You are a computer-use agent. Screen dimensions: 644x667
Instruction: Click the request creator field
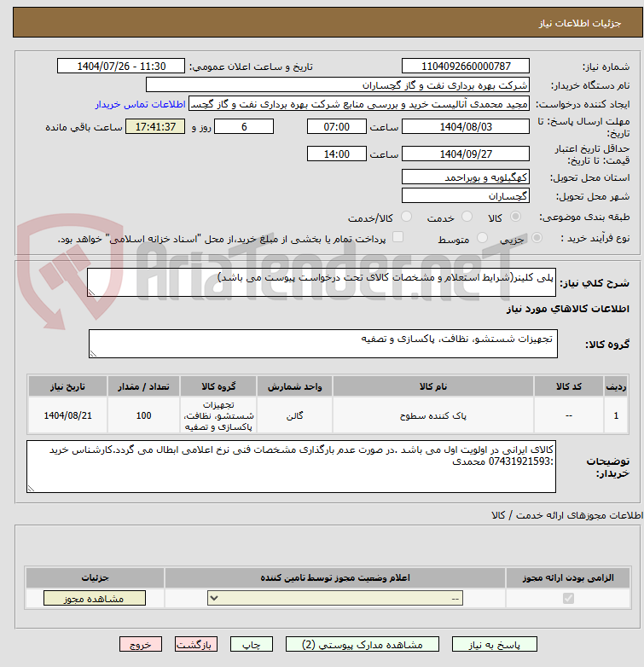[359, 104]
